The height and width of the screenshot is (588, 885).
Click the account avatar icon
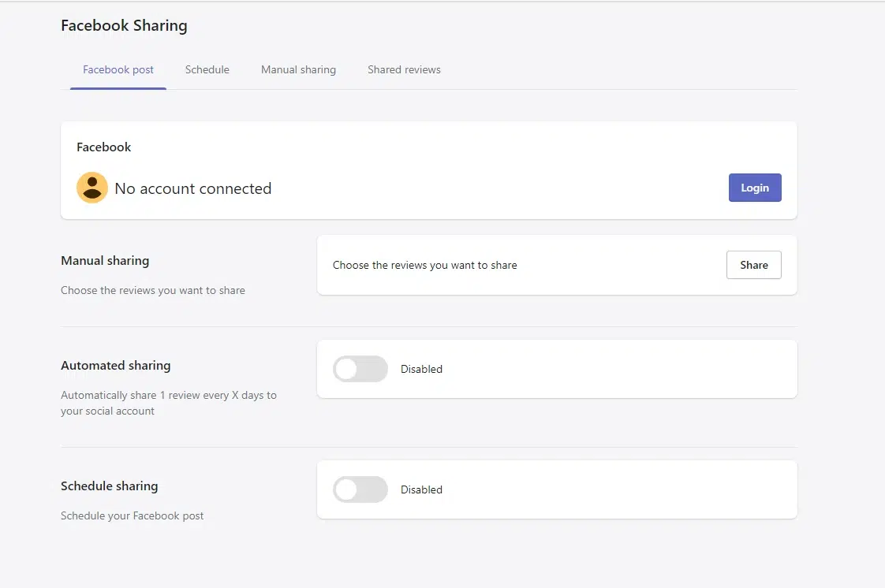pos(92,188)
